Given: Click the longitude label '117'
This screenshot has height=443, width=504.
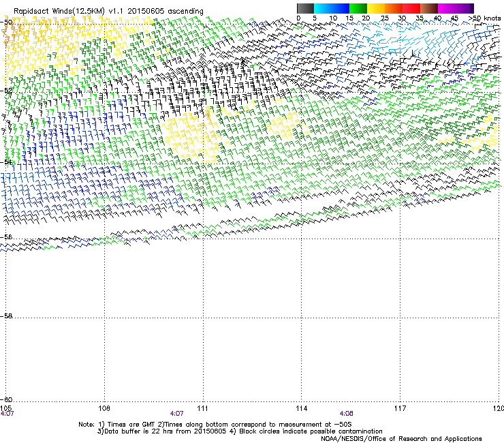Looking at the screenshot, I should (x=400, y=408).
